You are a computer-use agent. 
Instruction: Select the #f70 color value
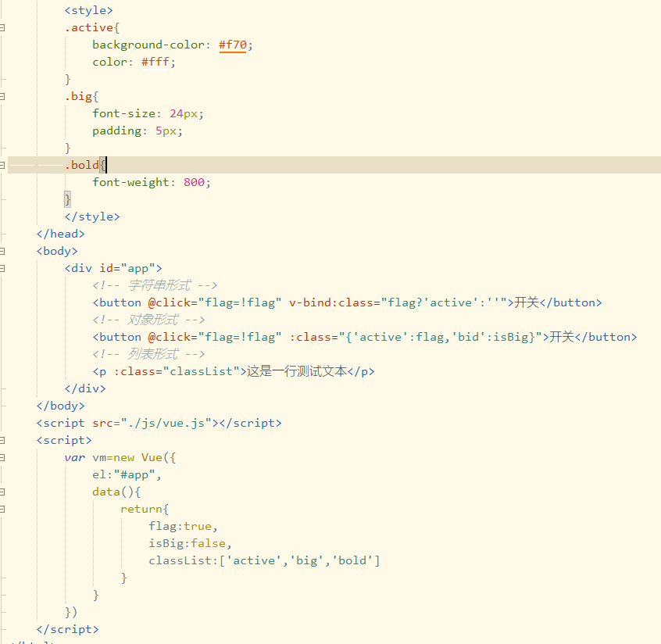233,45
